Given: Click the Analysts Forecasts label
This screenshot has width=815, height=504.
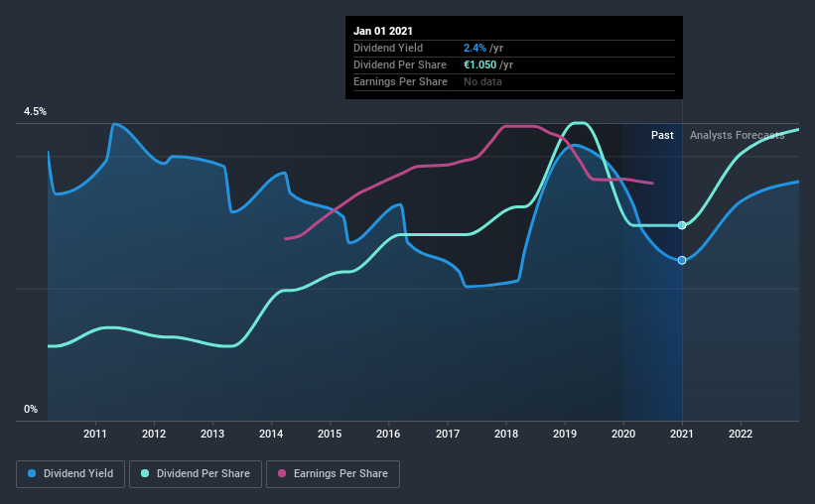Looking at the screenshot, I should click(737, 135).
